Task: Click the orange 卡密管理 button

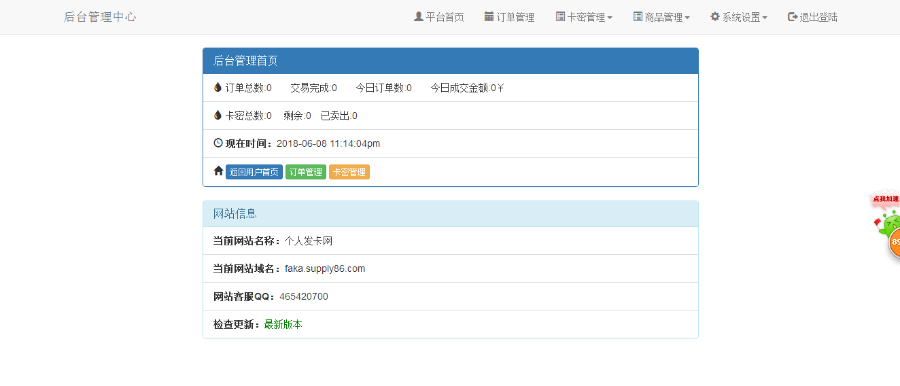Action: coord(350,172)
